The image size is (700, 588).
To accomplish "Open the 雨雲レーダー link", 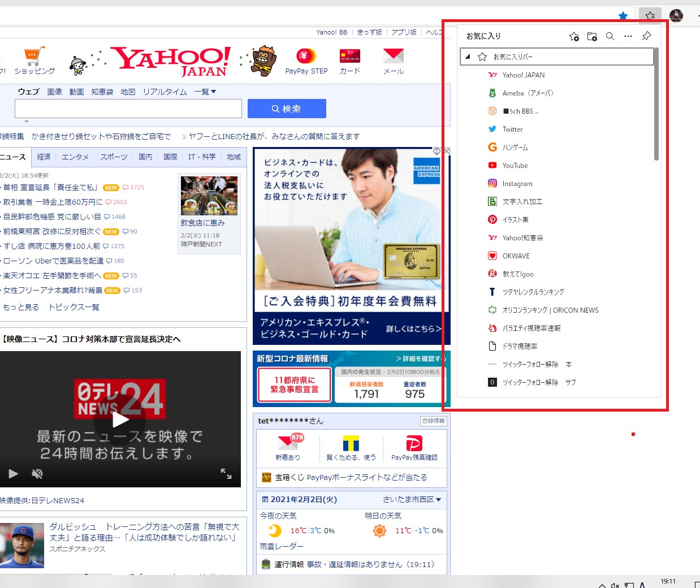I will click(x=282, y=546).
